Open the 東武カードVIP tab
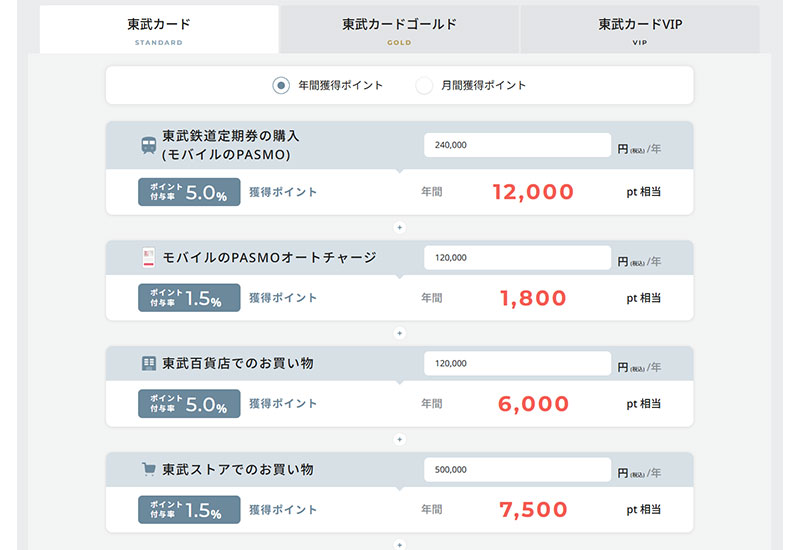This screenshot has width=800, height=550. tap(640, 29)
